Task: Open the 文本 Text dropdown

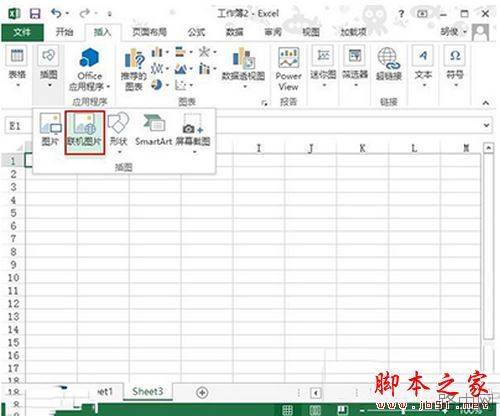Action: 423,67
